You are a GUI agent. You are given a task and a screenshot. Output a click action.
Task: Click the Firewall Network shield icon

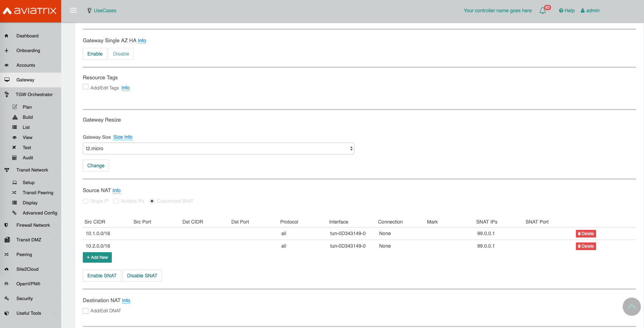point(6,225)
